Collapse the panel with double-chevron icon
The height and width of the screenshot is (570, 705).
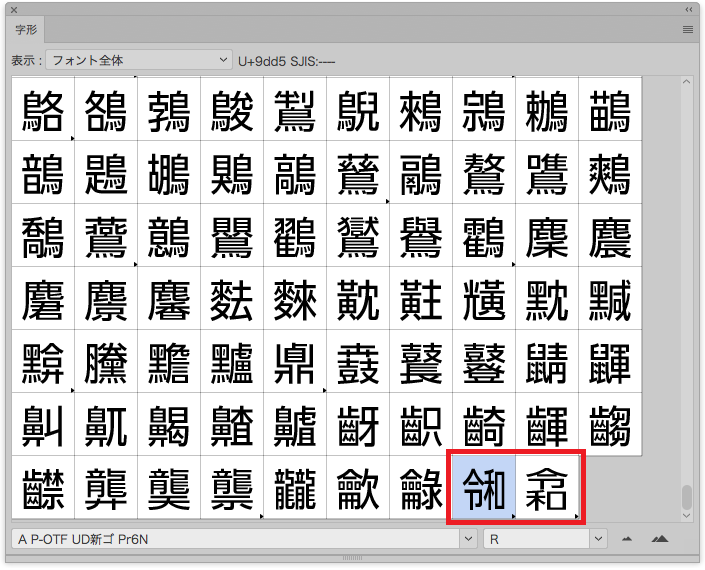689,9
